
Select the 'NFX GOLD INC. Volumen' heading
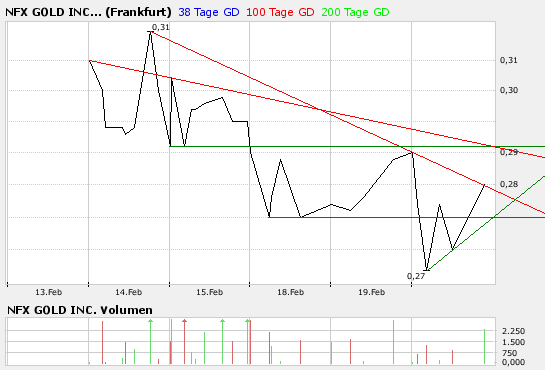pos(80,310)
